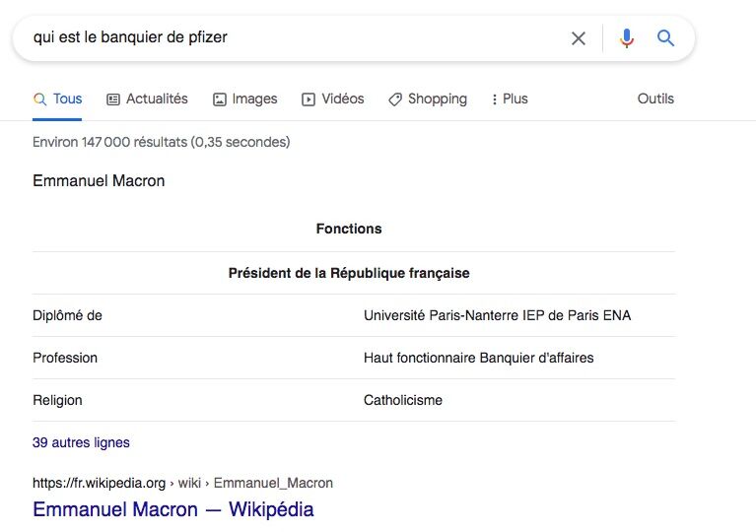Image resolution: width=756 pixels, height=532 pixels.
Task: Click the Actualités newspaper icon
Action: click(x=112, y=100)
